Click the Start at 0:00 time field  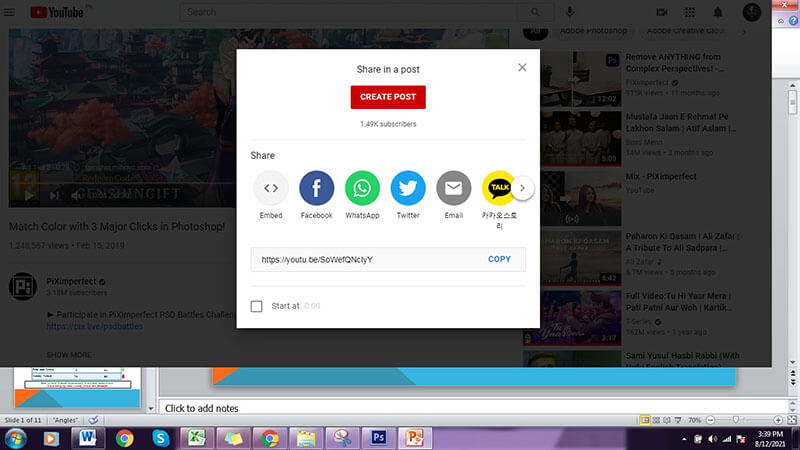click(312, 306)
